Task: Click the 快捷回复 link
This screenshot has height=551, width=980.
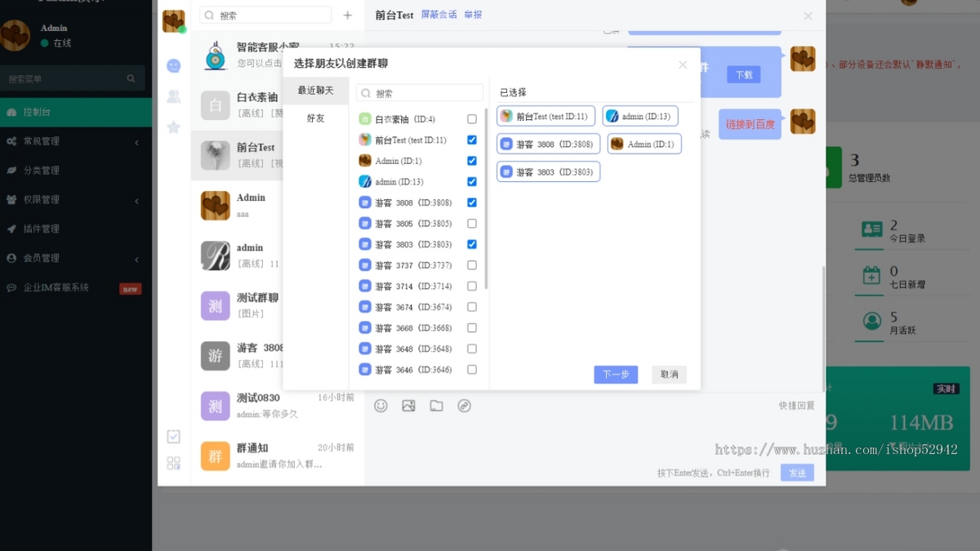Action: pos(797,406)
